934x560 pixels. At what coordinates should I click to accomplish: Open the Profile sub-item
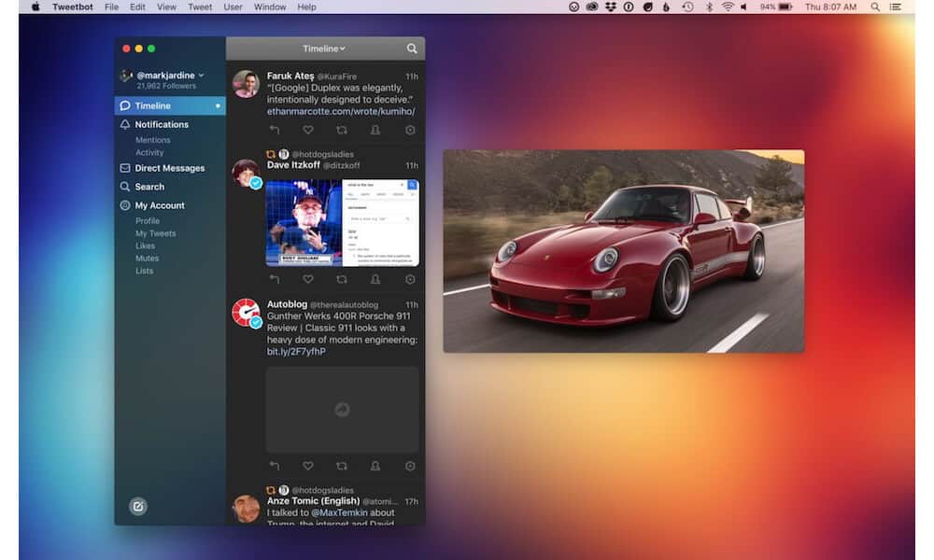tap(148, 221)
